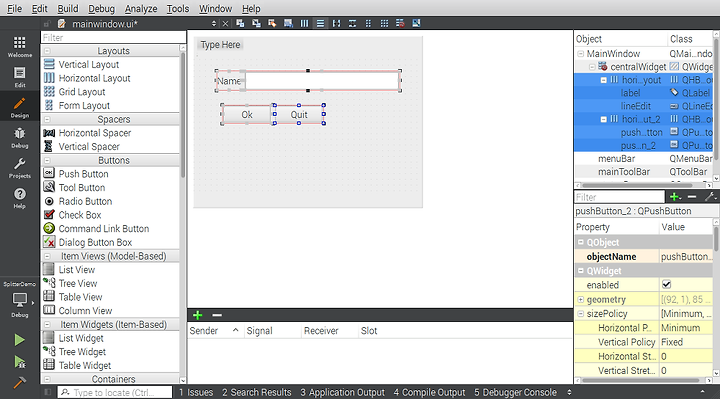Image resolution: width=720 pixels, height=399 pixels.
Task: Toggle the enabled property checkbox
Action: 666,285
